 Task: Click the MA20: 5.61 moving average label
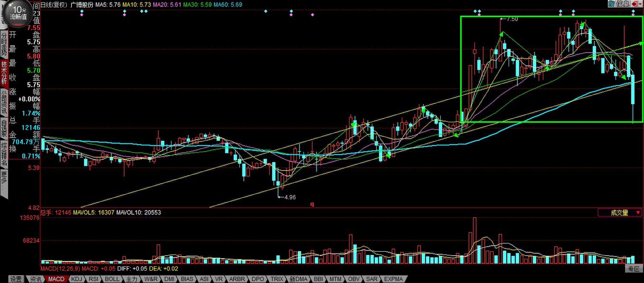point(167,5)
